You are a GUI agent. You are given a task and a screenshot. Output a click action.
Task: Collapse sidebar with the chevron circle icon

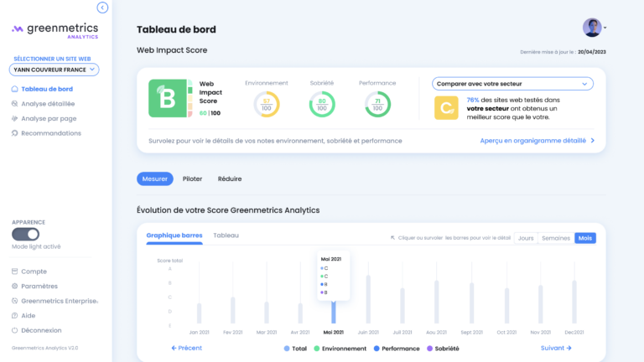coord(102,8)
